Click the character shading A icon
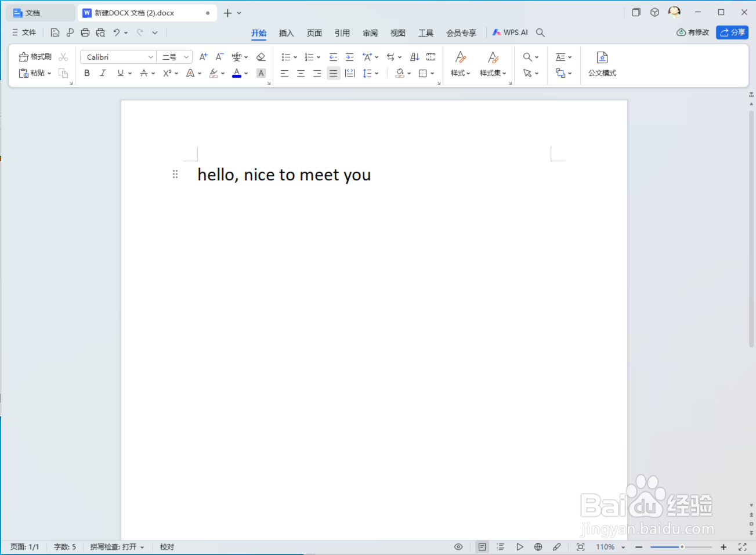The width and height of the screenshot is (756, 555). tap(261, 73)
